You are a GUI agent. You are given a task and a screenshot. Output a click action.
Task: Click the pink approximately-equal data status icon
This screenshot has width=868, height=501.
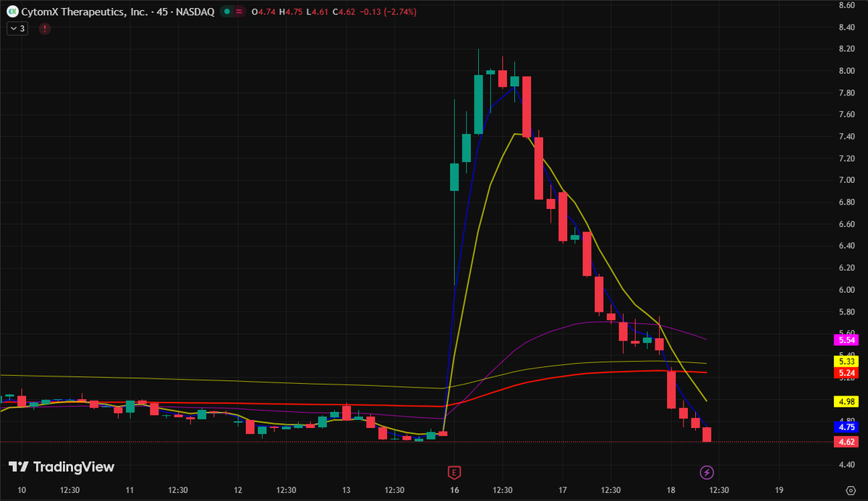[x=239, y=12]
